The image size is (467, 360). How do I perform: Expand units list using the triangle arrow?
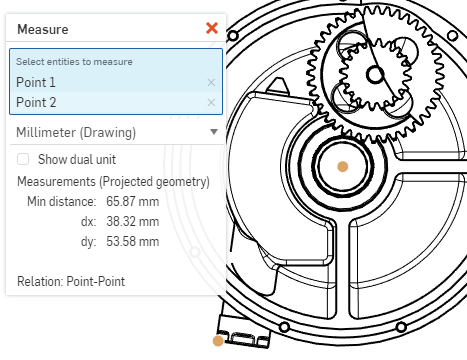214,132
